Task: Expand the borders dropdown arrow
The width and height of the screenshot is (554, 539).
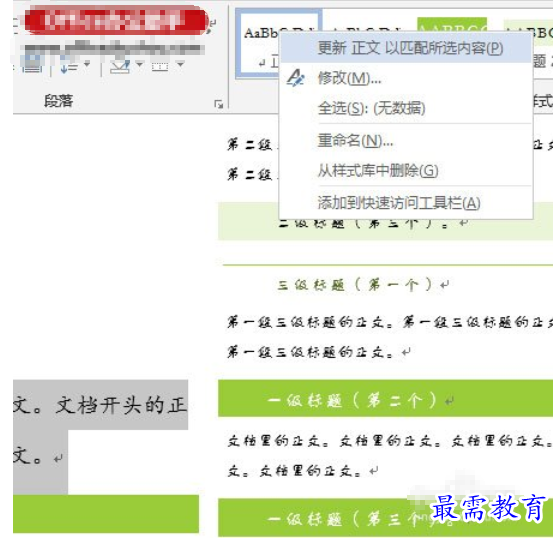Action: coord(181,64)
